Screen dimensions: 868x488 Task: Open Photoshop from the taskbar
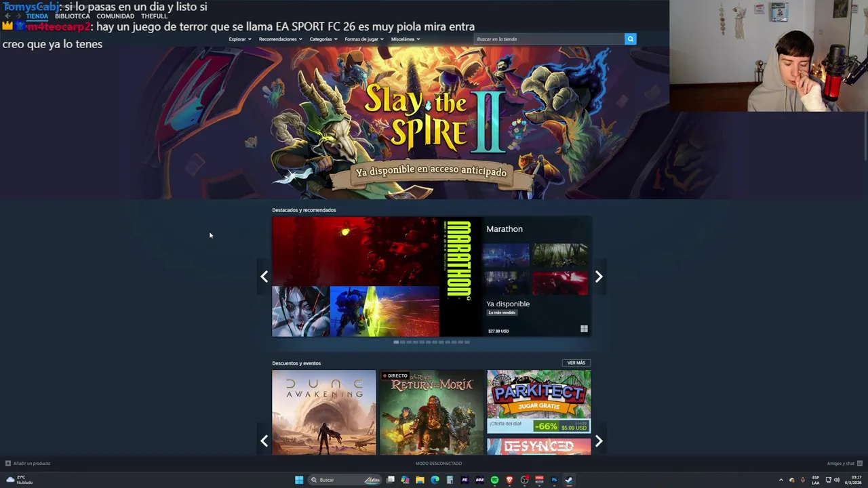[x=554, y=480]
